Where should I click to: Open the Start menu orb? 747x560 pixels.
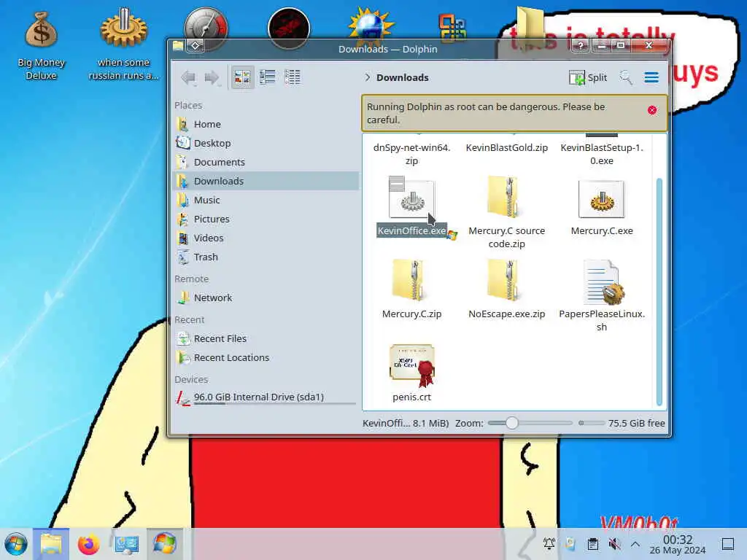click(x=16, y=544)
